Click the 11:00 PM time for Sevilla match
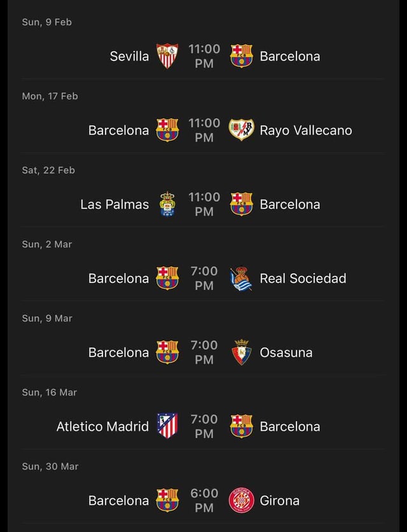Viewport: 407px width, 532px height. 204,56
